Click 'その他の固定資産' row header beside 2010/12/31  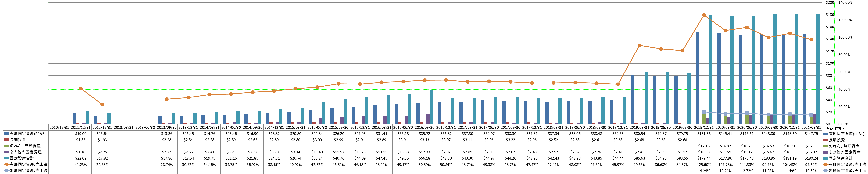25,152
